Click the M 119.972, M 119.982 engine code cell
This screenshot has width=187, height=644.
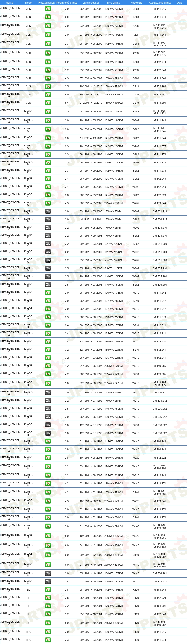coord(160,623)
